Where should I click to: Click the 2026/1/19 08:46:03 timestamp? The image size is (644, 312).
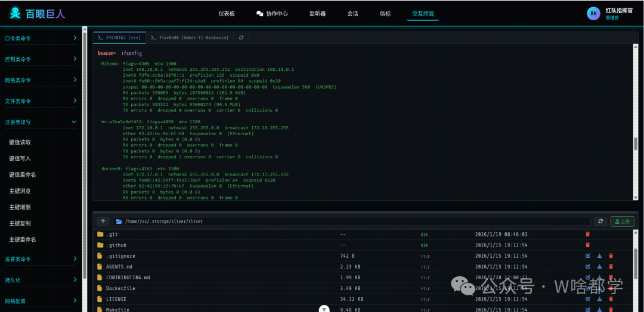[x=501, y=234]
